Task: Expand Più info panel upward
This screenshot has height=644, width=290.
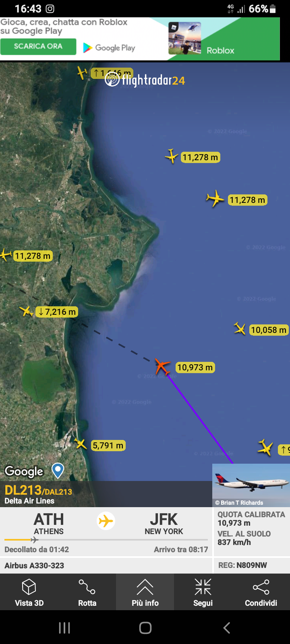Action: tap(145, 592)
